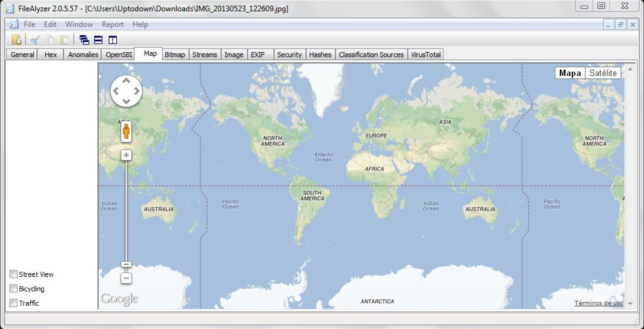Click the tile vertically icon
644x329 pixels.
click(x=113, y=40)
